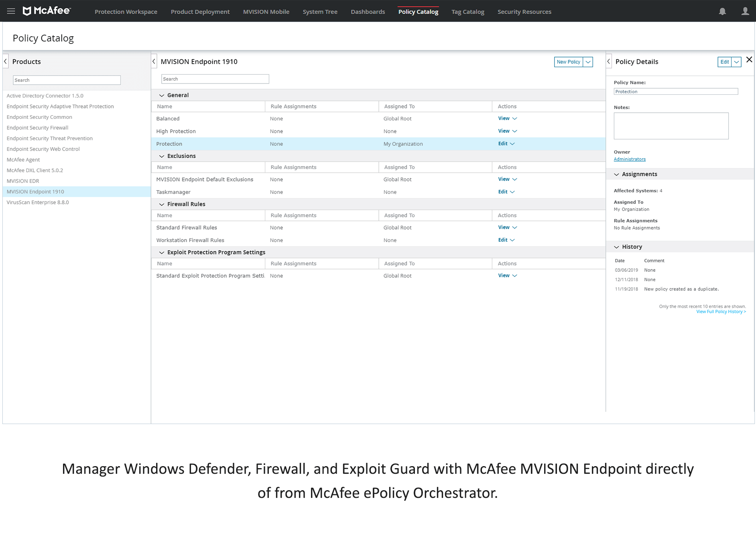Open Edit action for Workstation Firewall Rules
This screenshot has height=540, width=756.
click(506, 240)
